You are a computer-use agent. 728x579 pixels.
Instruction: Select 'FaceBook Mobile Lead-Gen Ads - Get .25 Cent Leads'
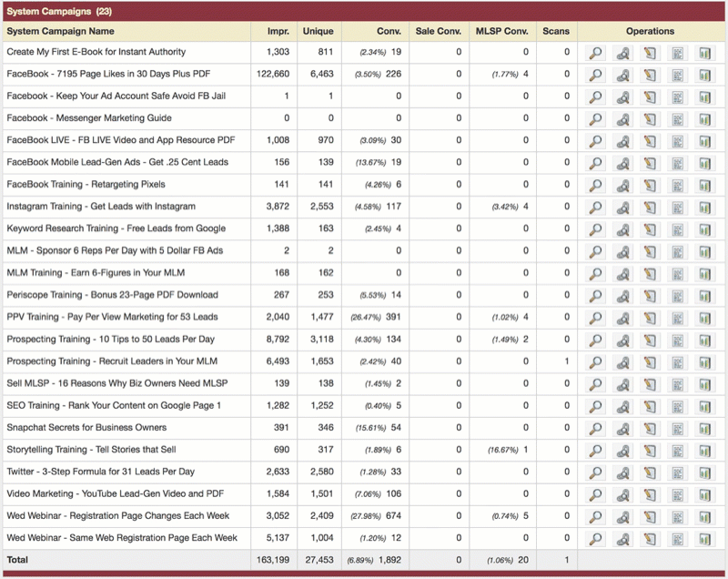pyautogui.click(x=117, y=162)
